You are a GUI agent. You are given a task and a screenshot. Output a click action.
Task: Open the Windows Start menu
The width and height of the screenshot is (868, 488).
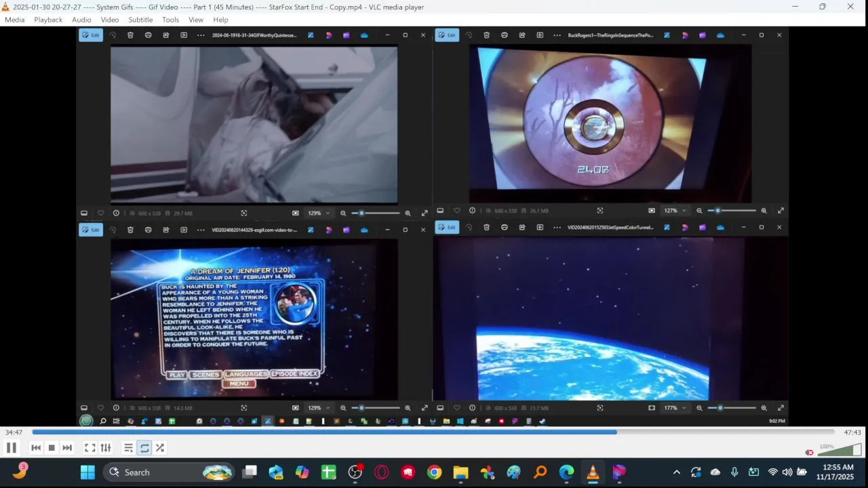[87, 472]
